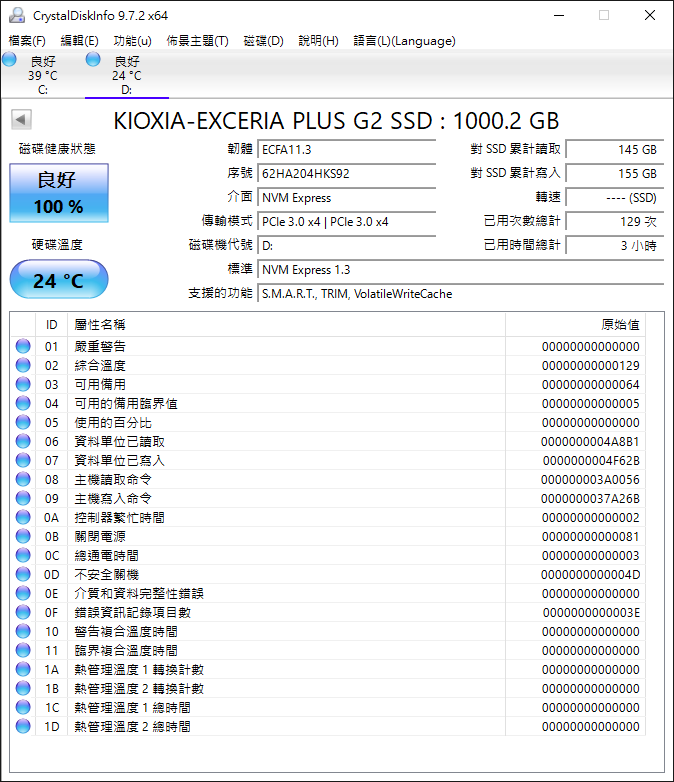
Task: Click status orb for 0F 錯誤資訊記錄項目數
Action: click(x=23, y=612)
